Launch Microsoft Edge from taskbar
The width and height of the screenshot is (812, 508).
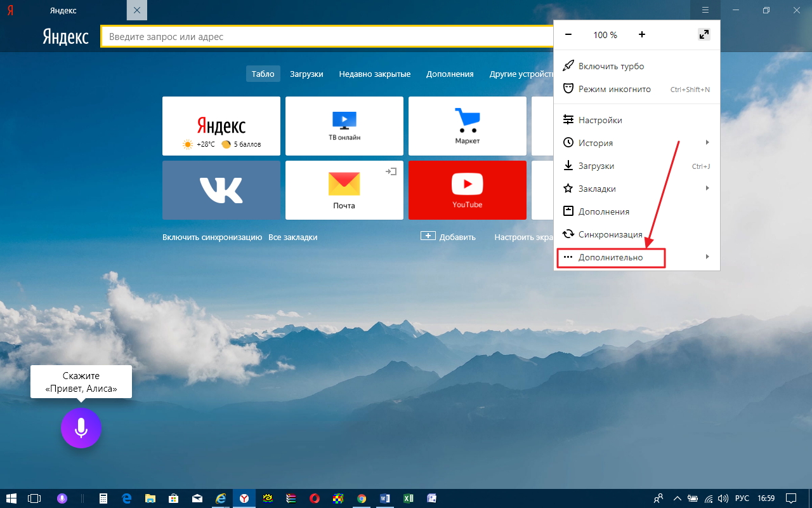tap(126, 498)
